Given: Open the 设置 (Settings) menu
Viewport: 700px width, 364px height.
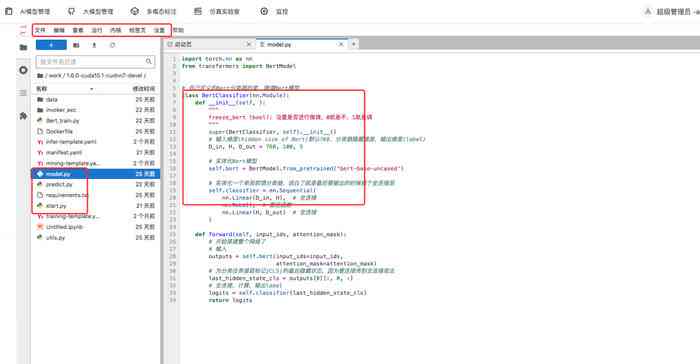Looking at the screenshot, I should tap(159, 30).
